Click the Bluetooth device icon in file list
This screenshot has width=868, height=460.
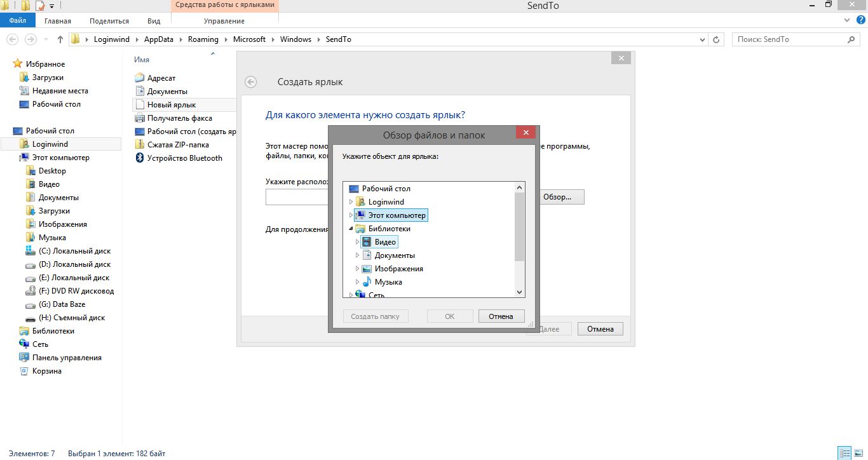click(x=140, y=158)
